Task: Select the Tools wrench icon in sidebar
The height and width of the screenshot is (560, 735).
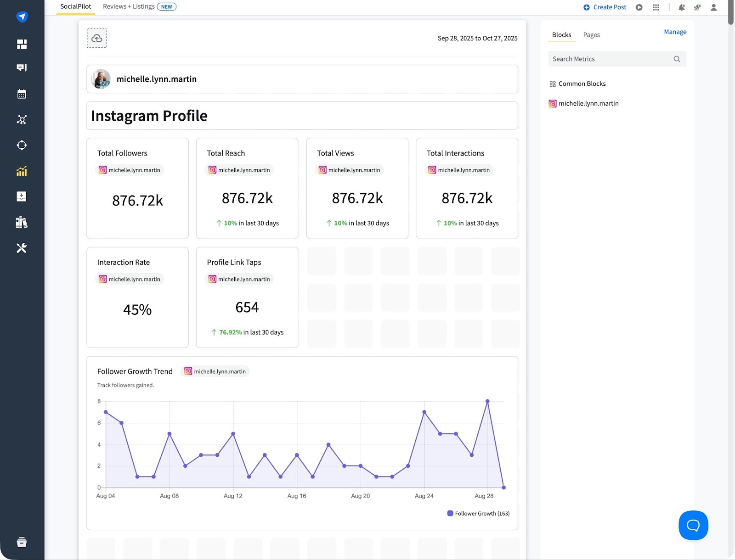Action: (22, 248)
